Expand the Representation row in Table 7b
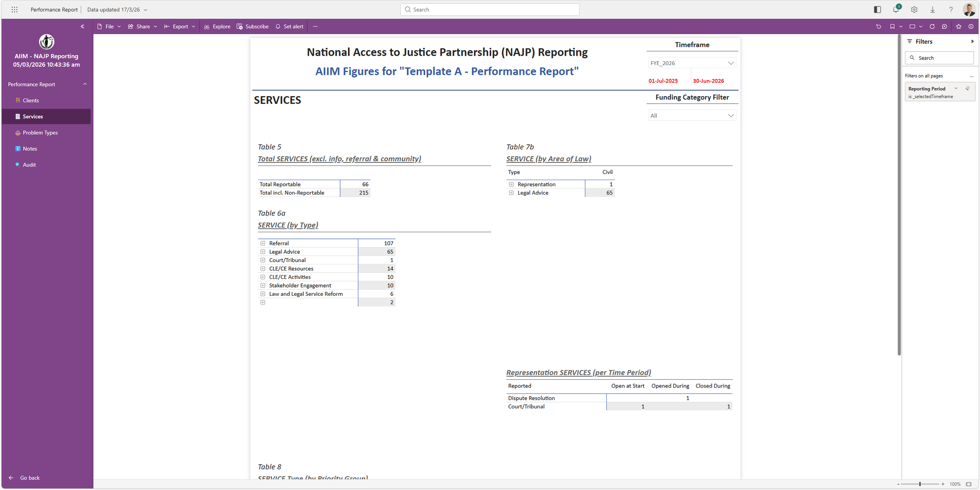The height and width of the screenshot is (490, 980). click(x=511, y=184)
